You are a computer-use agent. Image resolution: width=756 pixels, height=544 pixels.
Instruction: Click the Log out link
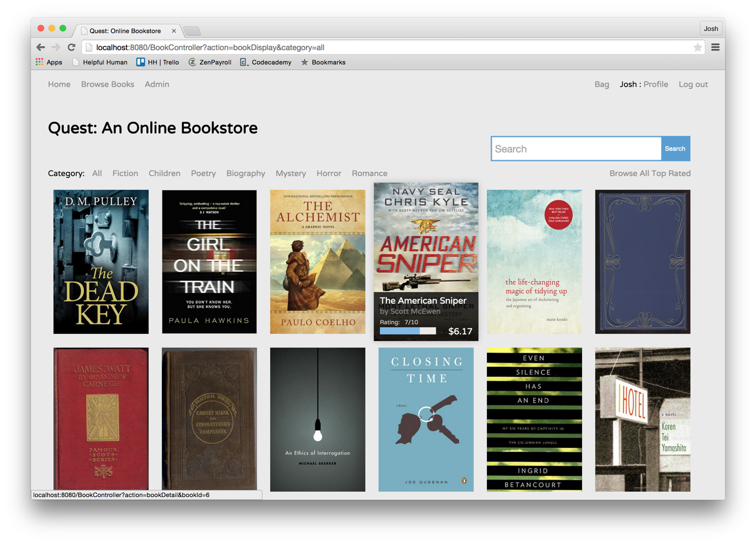point(693,84)
